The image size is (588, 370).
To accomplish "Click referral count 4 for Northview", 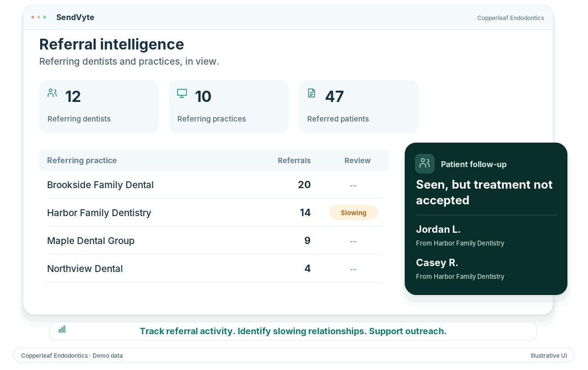I will point(307,269).
